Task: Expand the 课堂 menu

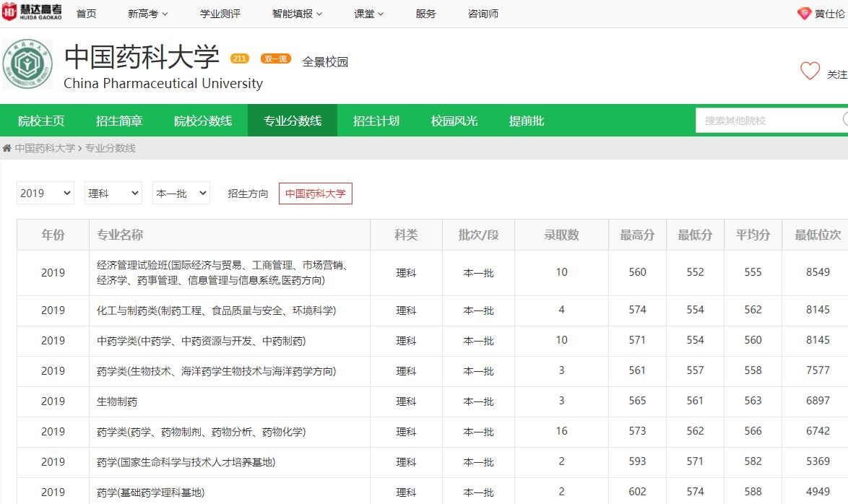Action: click(x=369, y=14)
